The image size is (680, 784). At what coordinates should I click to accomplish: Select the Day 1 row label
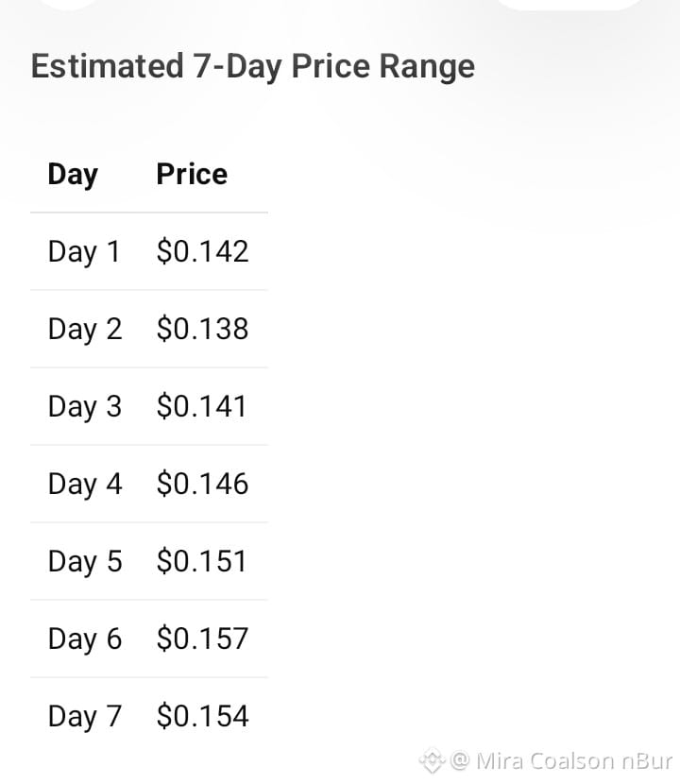[84, 252]
